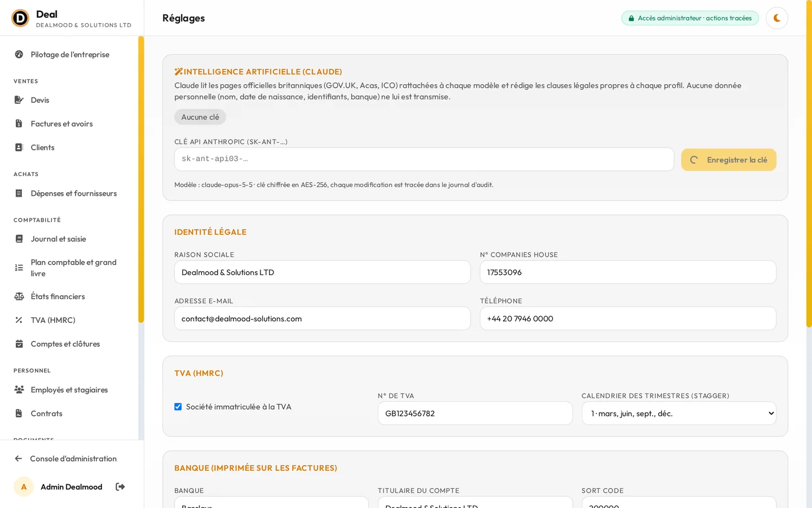This screenshot has height=508, width=812.
Task: Click the Contrats document icon
Action: [x=19, y=413]
